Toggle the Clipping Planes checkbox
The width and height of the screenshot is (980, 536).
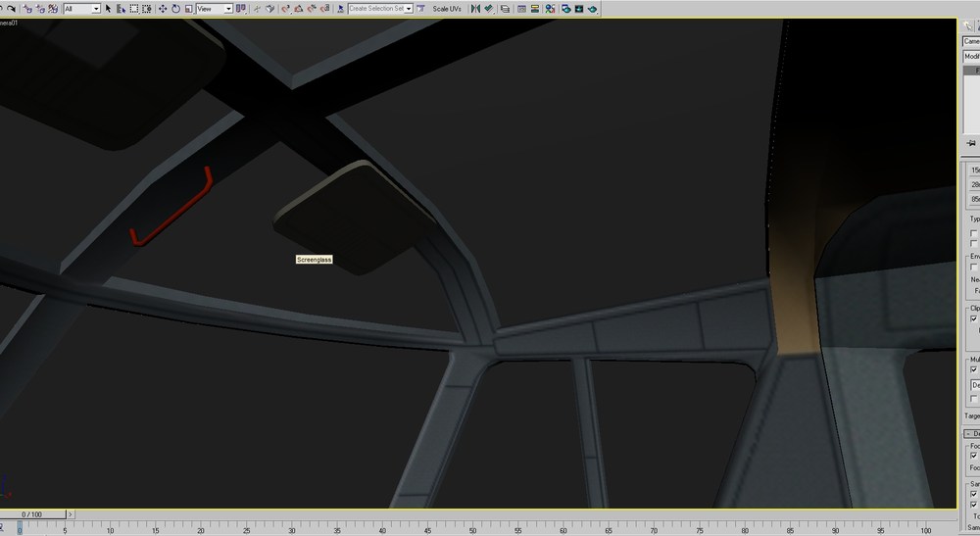pos(974,318)
